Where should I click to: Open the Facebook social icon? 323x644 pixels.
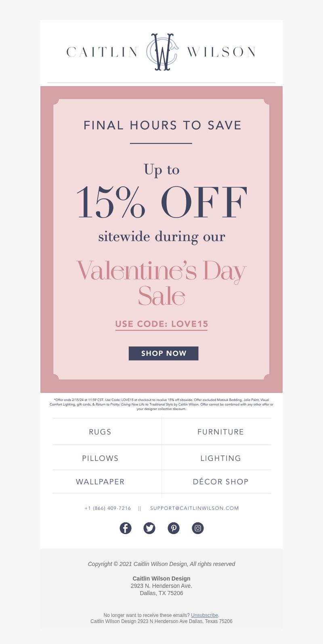(126, 528)
